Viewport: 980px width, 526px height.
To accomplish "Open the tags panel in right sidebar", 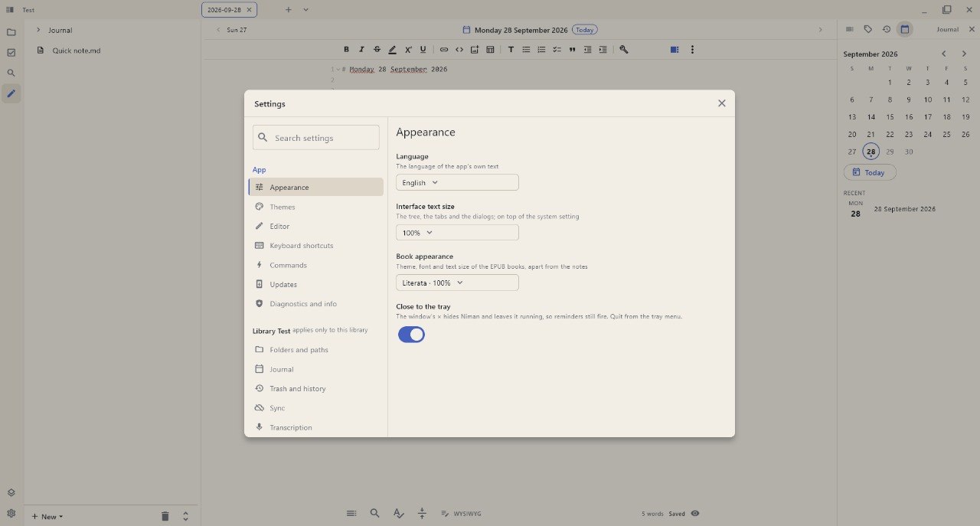I will (868, 29).
